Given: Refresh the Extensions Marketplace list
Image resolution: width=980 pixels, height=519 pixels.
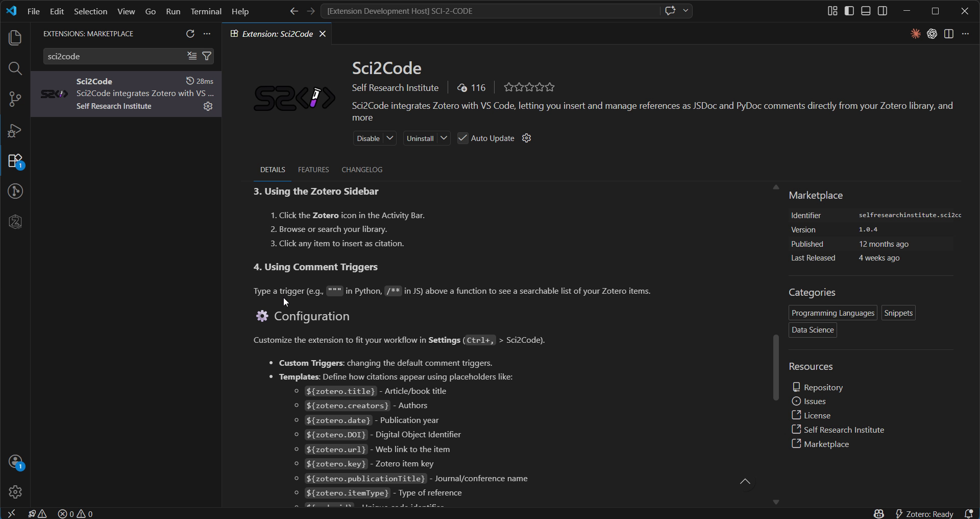Looking at the screenshot, I should (190, 34).
